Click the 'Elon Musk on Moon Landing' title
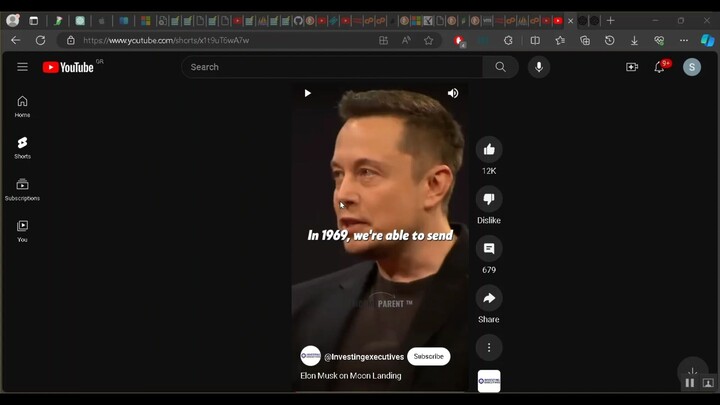Viewport: 720px width, 405px height. pyautogui.click(x=351, y=376)
